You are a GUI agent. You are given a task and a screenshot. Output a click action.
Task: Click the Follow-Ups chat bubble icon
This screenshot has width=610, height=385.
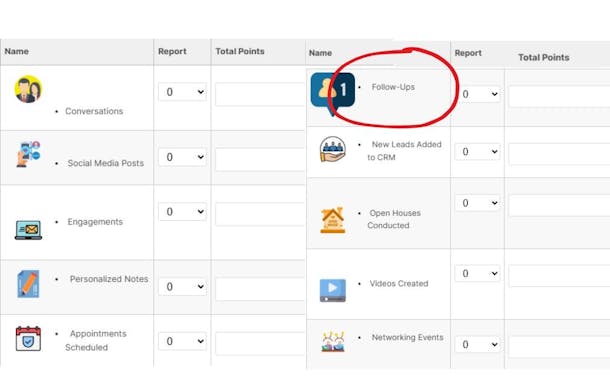click(333, 93)
